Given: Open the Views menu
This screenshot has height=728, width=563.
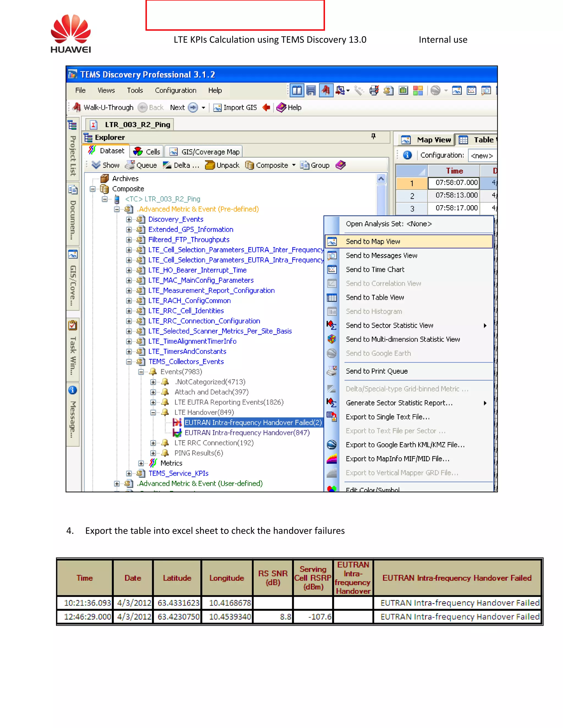Looking at the screenshot, I should click(106, 90).
